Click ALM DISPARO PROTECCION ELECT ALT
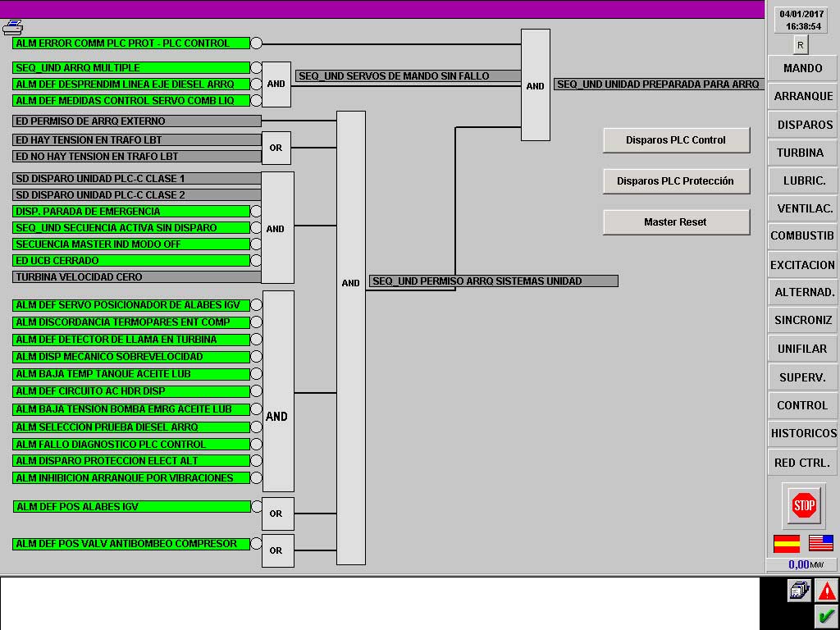The width and height of the screenshot is (840, 630). [x=131, y=461]
